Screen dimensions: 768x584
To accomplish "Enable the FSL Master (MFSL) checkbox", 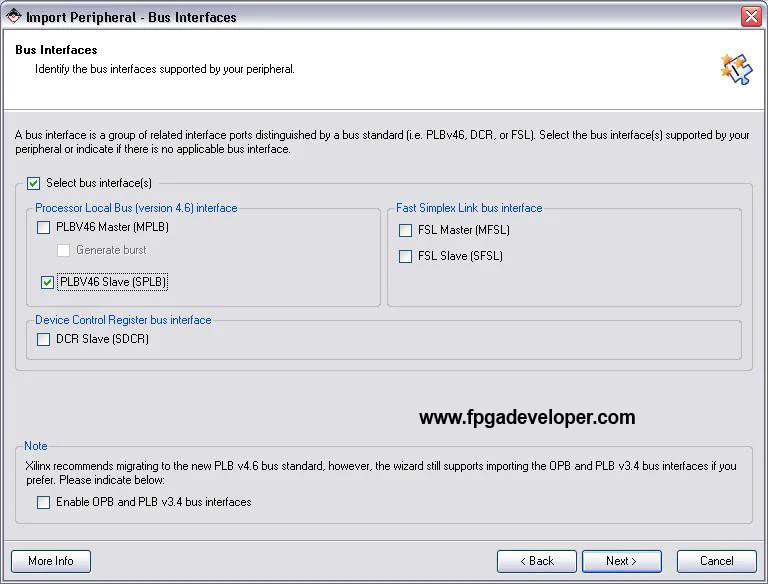I will [x=406, y=230].
